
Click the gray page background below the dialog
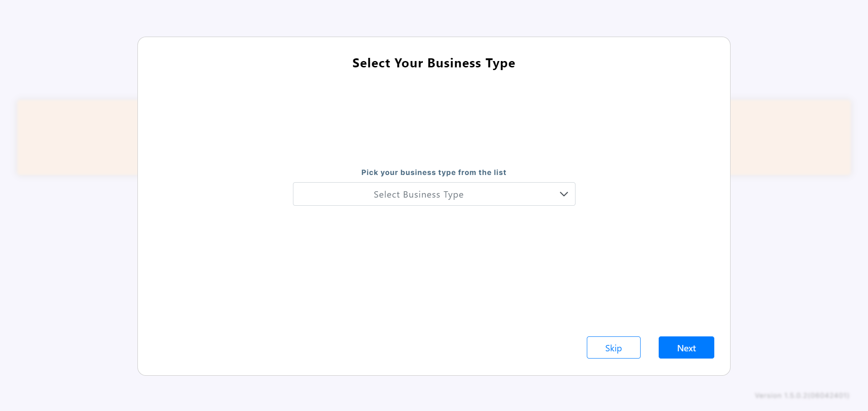(434, 393)
